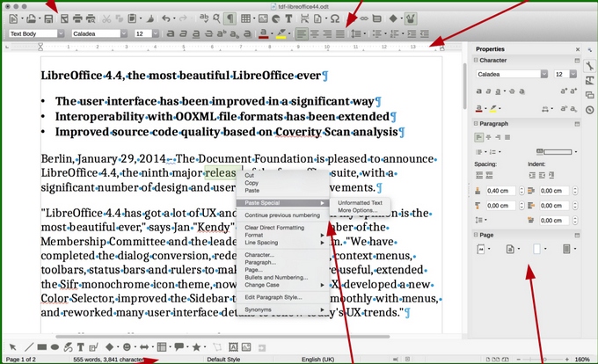Click the word count in status bar
This screenshot has width=598, height=364.
point(109,359)
